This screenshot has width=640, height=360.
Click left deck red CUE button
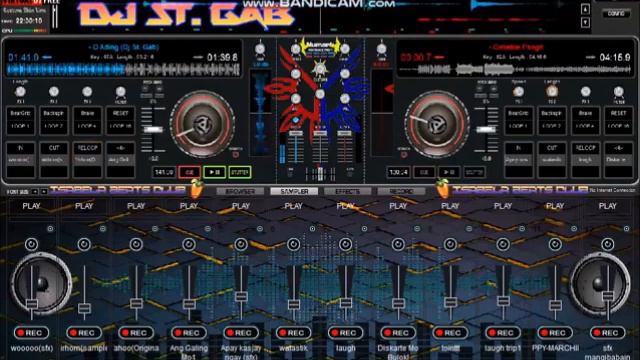pyautogui.click(x=189, y=172)
